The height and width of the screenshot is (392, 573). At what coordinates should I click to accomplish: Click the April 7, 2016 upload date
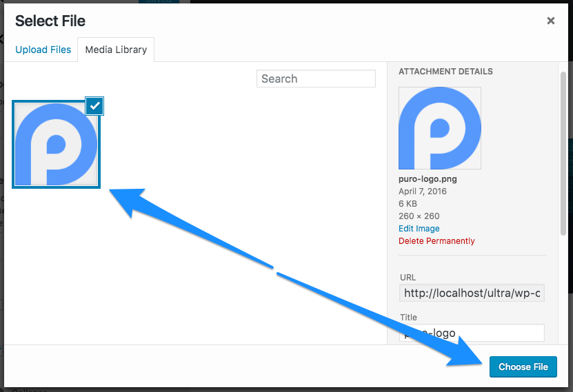point(423,192)
